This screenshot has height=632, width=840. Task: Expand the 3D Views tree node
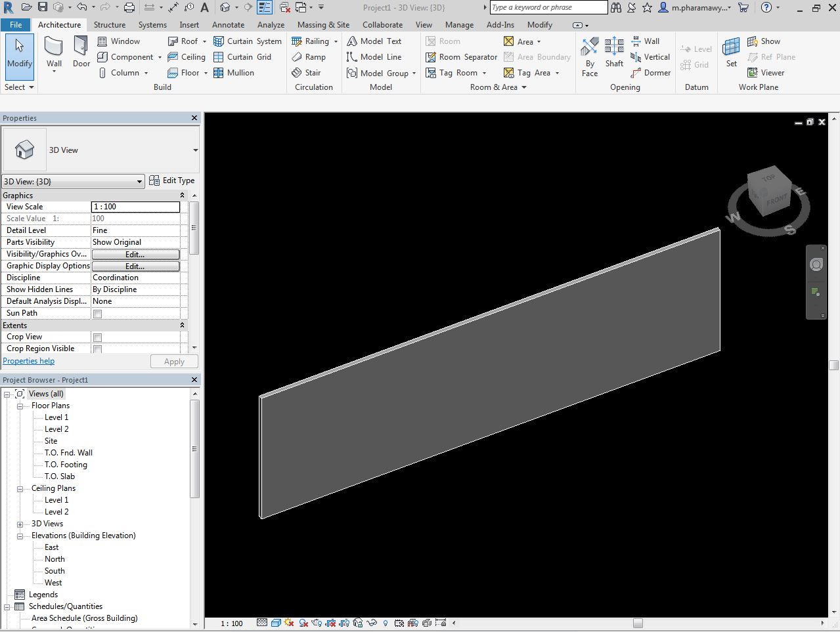[x=20, y=524]
